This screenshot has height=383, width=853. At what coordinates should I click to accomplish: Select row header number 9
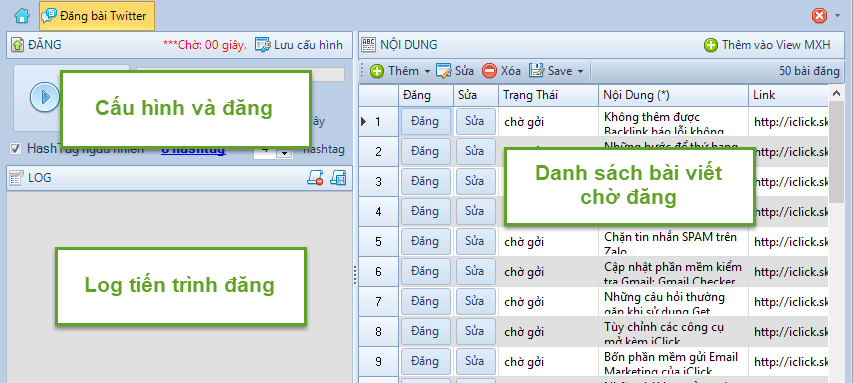tap(379, 361)
